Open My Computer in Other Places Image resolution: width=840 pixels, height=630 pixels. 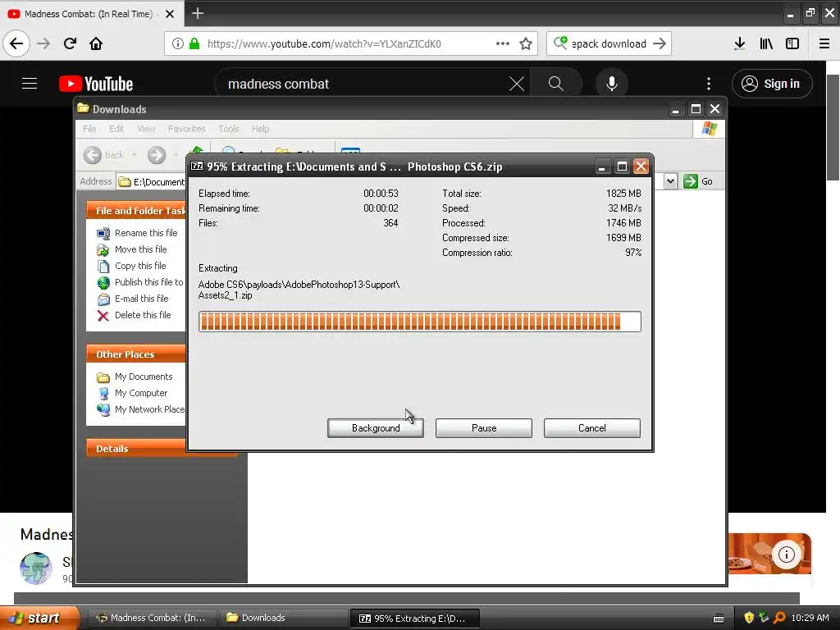[132, 393]
